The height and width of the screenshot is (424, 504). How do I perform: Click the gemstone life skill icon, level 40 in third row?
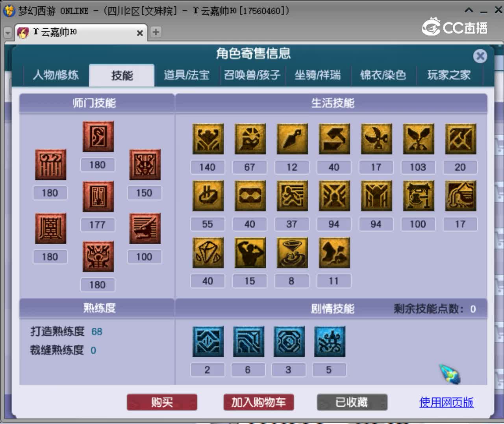coord(208,253)
